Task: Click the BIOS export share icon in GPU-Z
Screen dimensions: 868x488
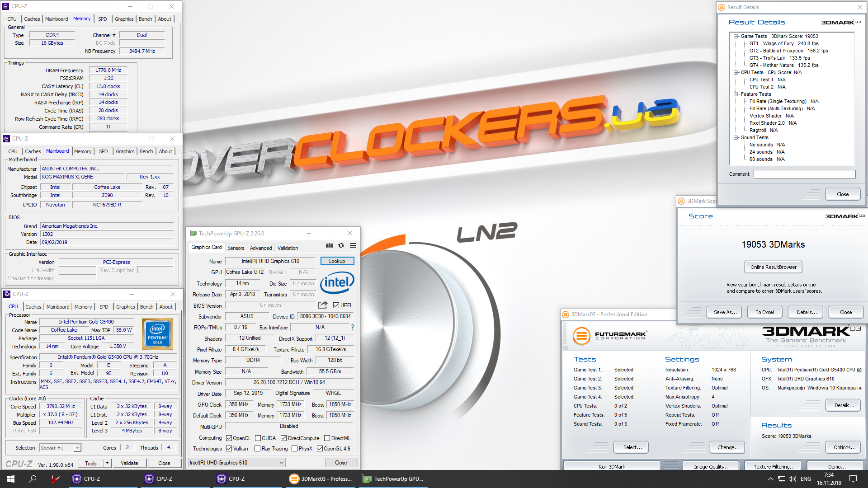Action: [323, 305]
